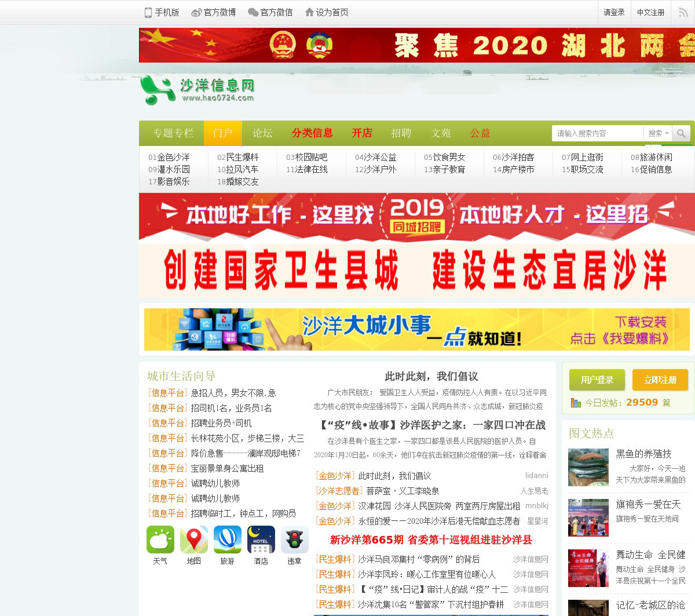Screen dimensions: 695x616
Task: Click author name lidanni
Action: click(536, 475)
